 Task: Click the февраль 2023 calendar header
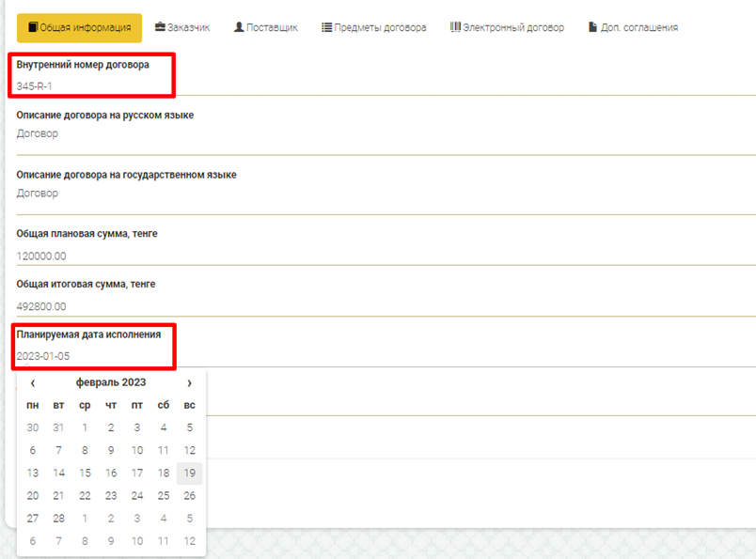[x=111, y=383]
